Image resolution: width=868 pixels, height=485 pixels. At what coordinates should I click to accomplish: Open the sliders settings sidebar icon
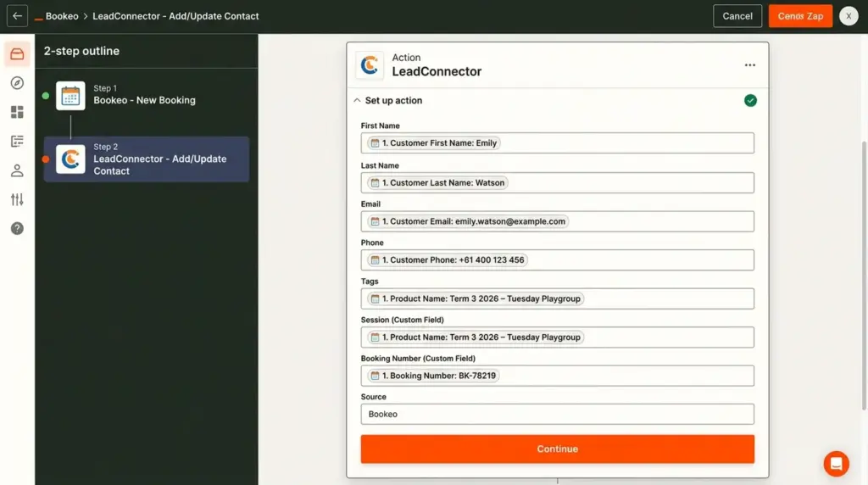17,199
